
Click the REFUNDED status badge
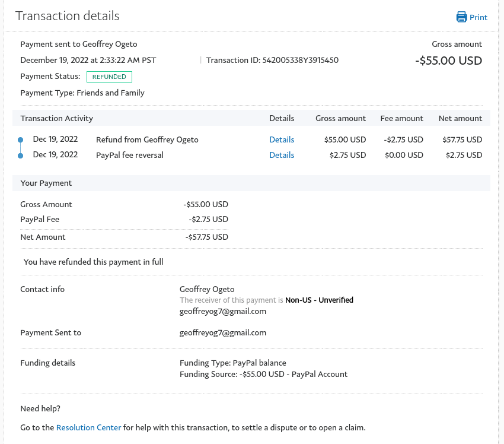pos(109,77)
